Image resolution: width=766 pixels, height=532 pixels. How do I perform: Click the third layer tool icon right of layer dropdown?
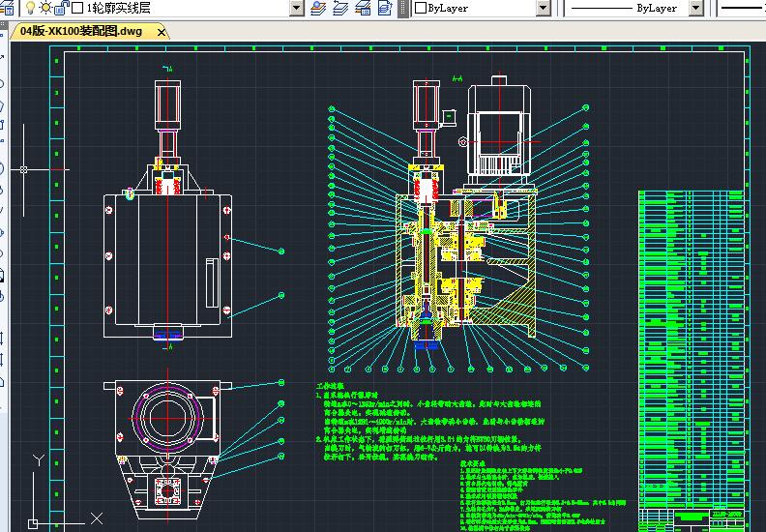pos(361,8)
